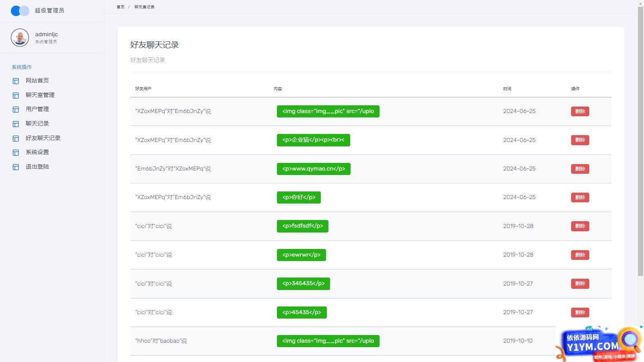644x362 pixels.
Task: Click the icon beside 聊天记录
Action: tap(16, 124)
